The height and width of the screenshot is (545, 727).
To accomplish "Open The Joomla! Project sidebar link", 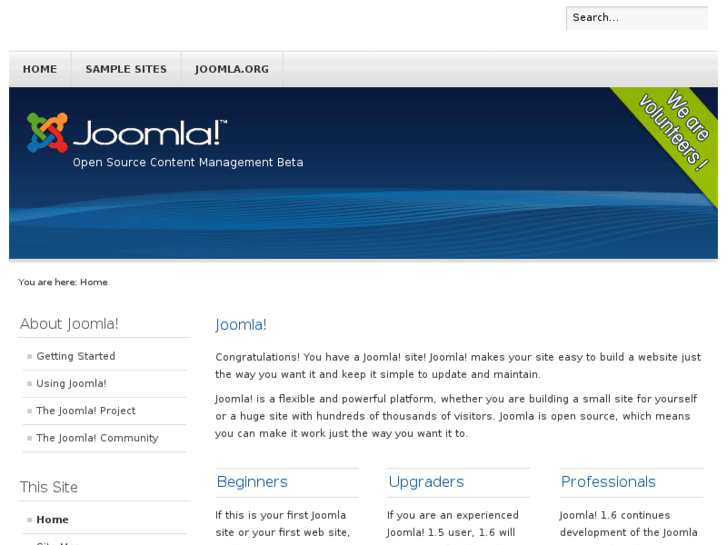I will coord(86,411).
